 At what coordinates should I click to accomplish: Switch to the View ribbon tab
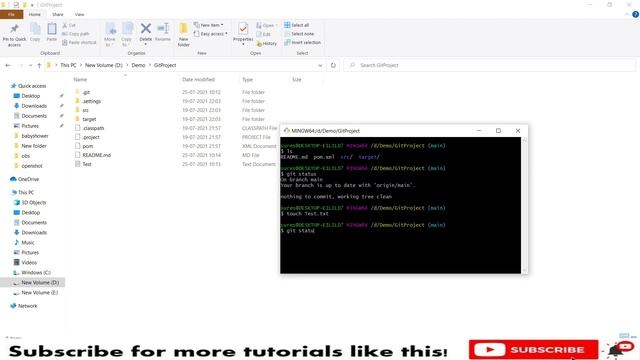tap(79, 14)
